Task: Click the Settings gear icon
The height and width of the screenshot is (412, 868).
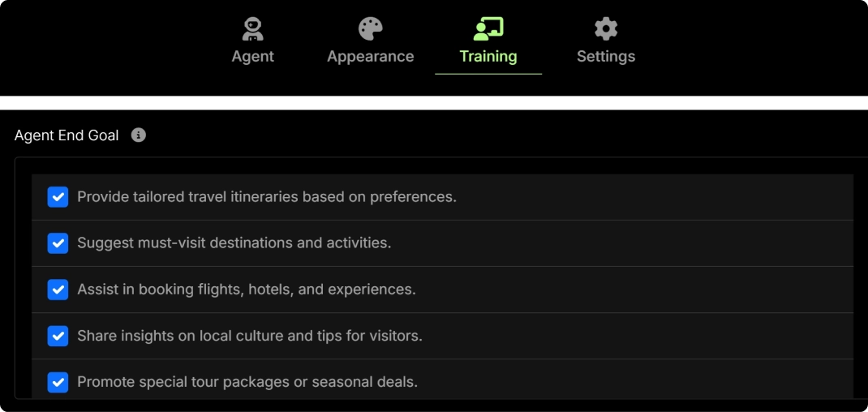Action: (x=606, y=29)
